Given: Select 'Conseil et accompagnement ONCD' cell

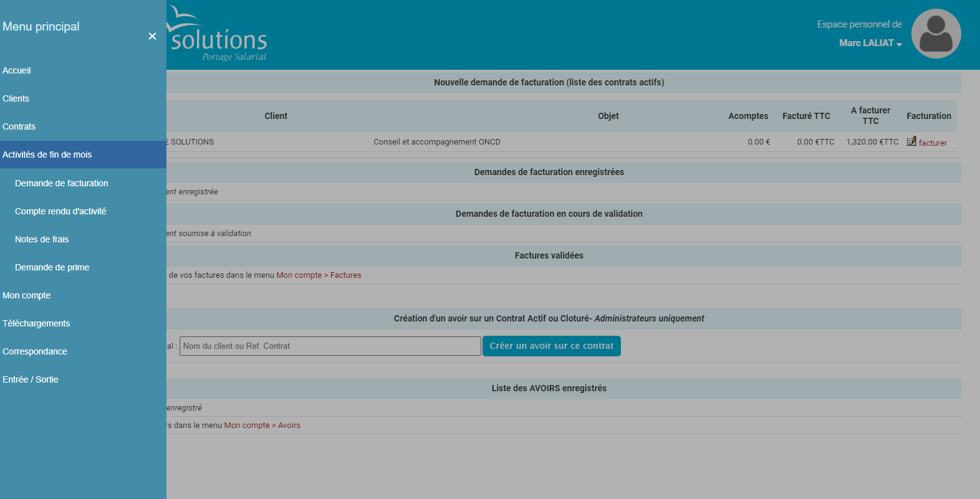Looking at the screenshot, I should click(x=437, y=142).
